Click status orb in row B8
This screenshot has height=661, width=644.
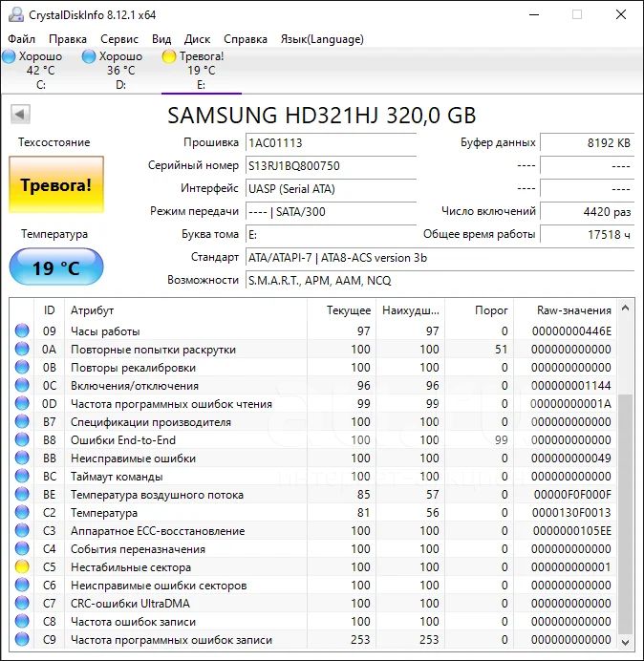[22, 439]
